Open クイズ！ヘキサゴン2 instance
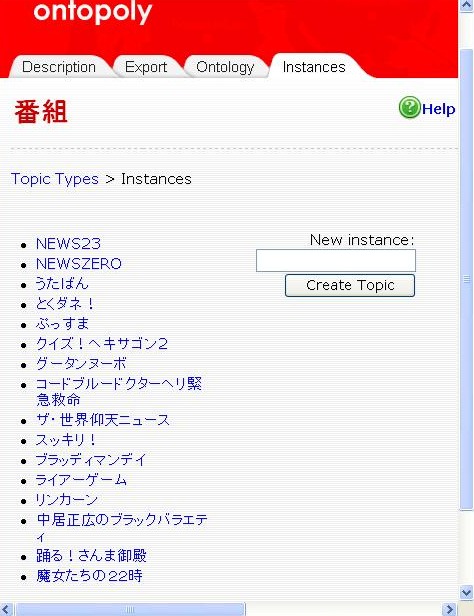 (x=102, y=344)
